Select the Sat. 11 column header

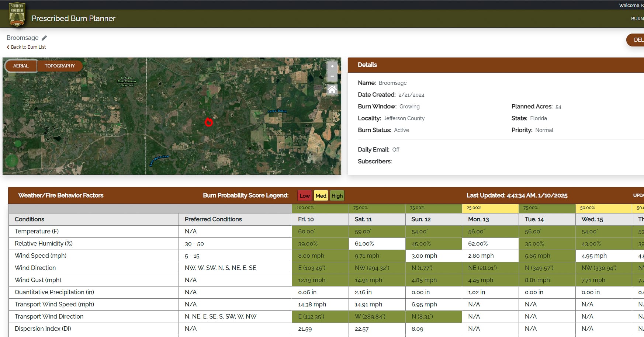377,219
